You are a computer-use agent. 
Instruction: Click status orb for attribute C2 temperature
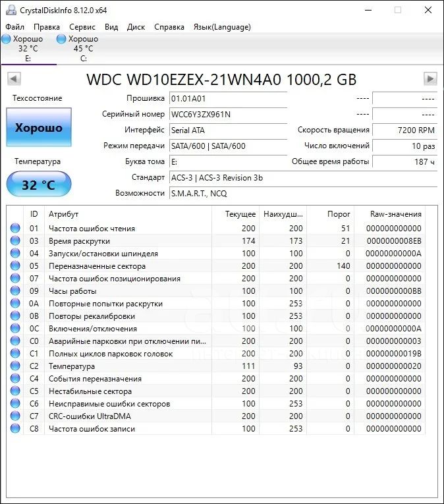tap(15, 366)
